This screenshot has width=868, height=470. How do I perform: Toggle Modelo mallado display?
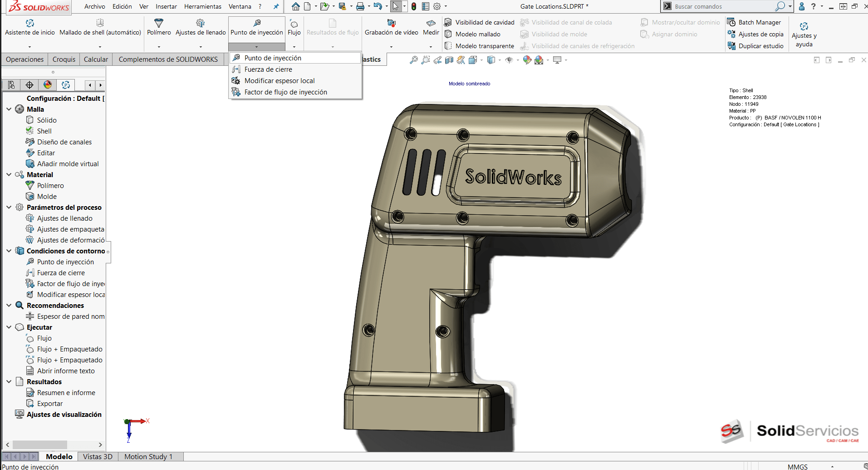(x=472, y=34)
